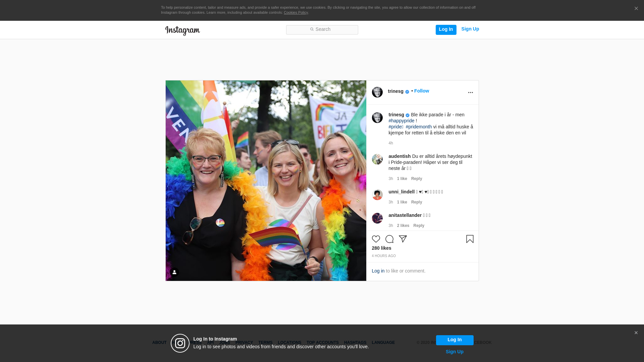Dismiss the cookie notice banner
Screen dimensions: 644x362
pyautogui.click(x=636, y=9)
